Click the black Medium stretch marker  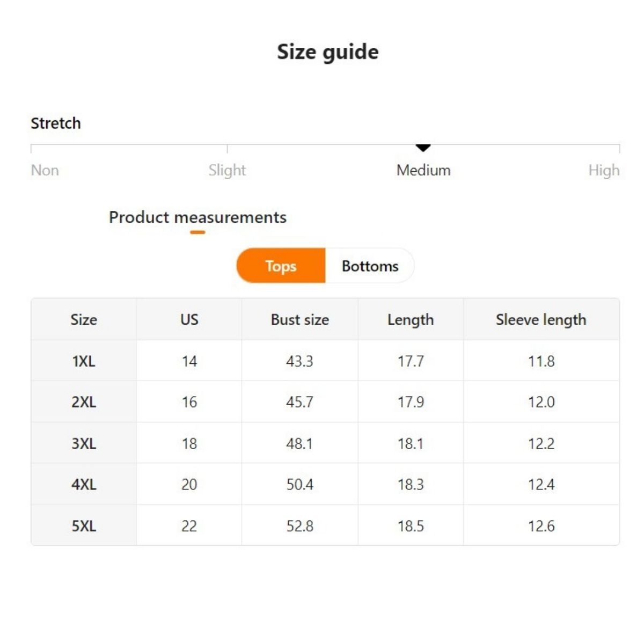pos(423,148)
